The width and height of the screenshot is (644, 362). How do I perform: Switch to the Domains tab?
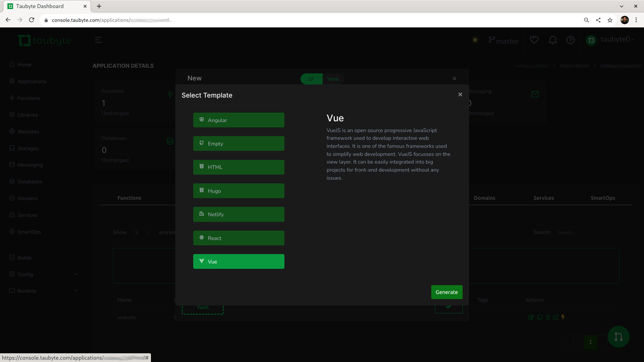click(484, 198)
